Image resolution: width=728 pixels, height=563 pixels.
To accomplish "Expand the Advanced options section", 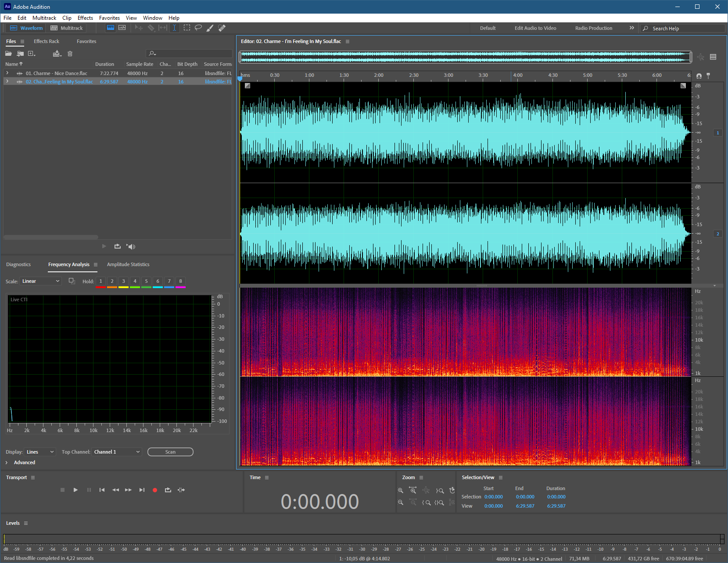I will [21, 462].
